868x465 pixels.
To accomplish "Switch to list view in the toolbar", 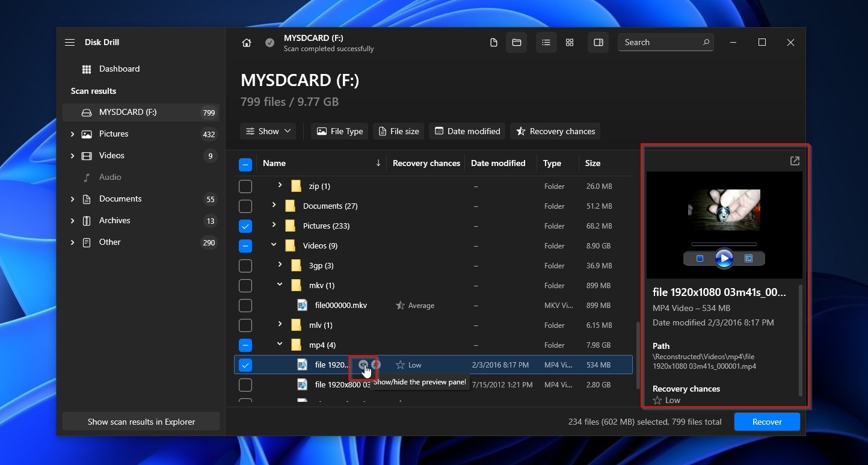I will point(546,42).
